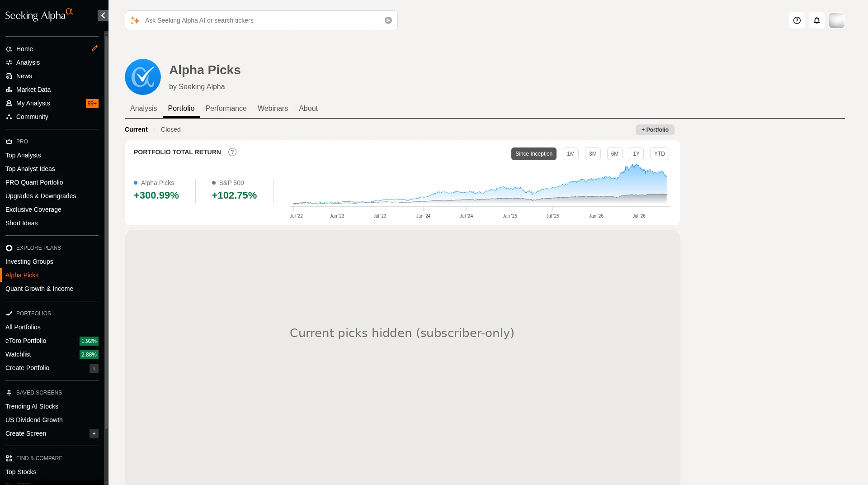Select the 6M time range
Screen dimensions: 868x485
[615, 154]
